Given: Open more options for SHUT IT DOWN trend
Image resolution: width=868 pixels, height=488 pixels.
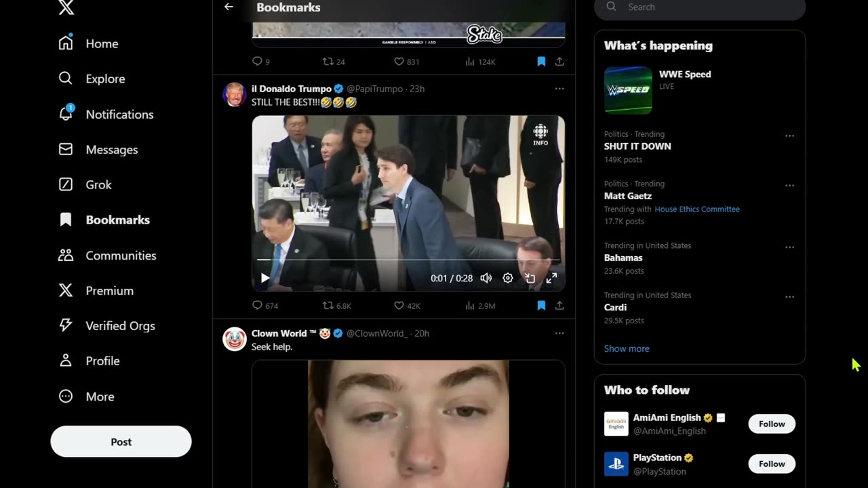Looking at the screenshot, I should click(789, 136).
